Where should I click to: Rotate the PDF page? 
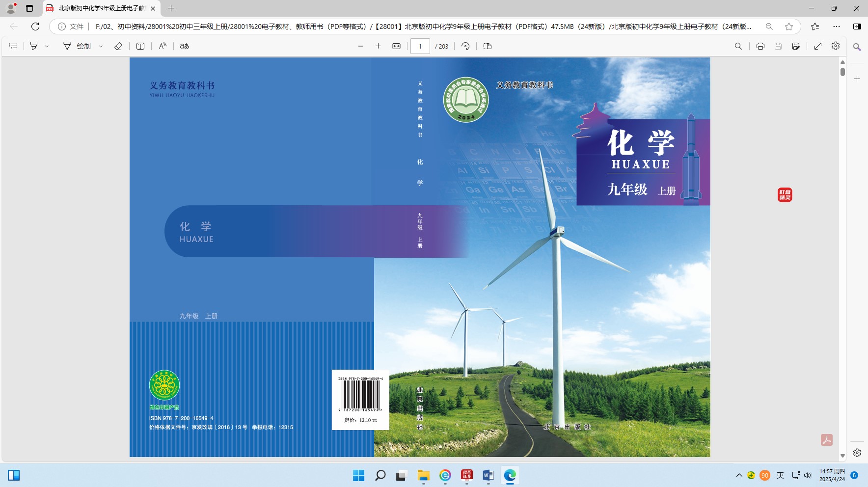(x=465, y=46)
